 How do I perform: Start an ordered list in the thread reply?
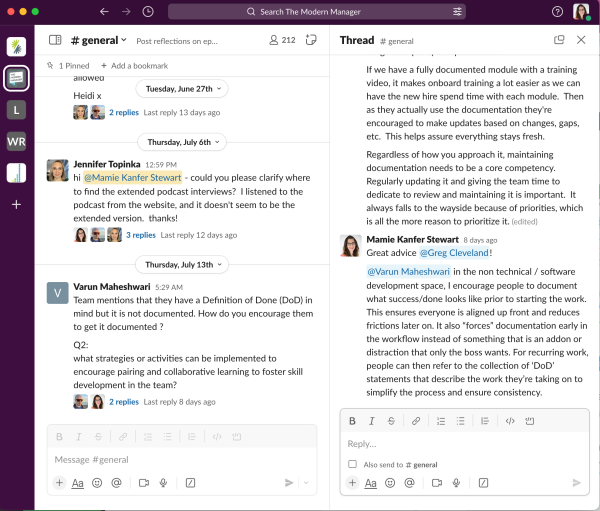click(441, 421)
